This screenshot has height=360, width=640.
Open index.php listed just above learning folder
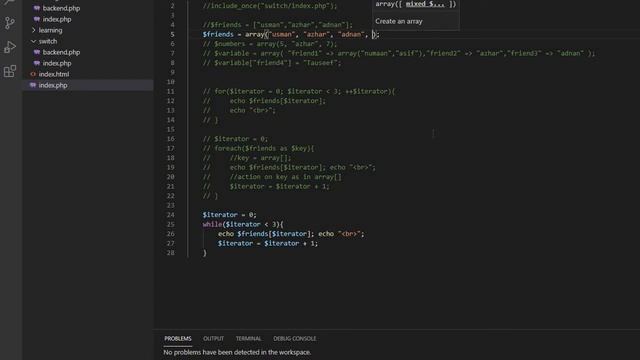pos(57,19)
